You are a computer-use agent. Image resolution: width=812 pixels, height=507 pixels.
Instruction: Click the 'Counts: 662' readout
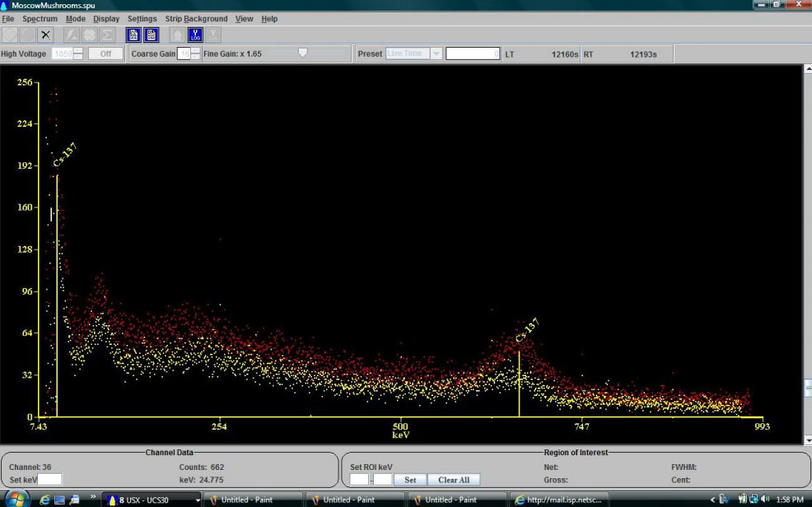(202, 467)
